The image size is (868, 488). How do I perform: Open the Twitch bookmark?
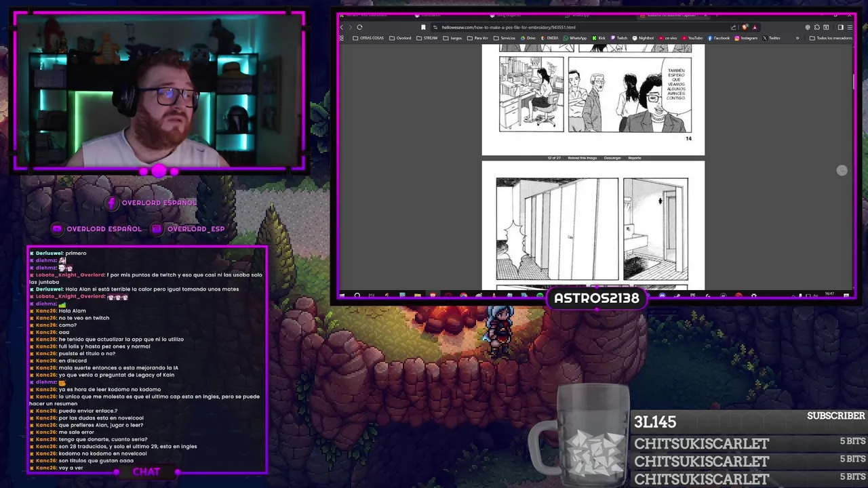619,38
